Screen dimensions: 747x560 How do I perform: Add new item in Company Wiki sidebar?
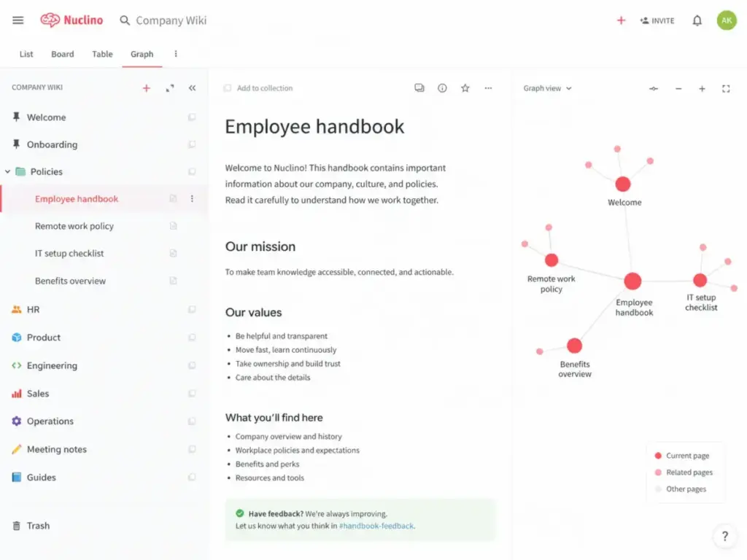146,88
